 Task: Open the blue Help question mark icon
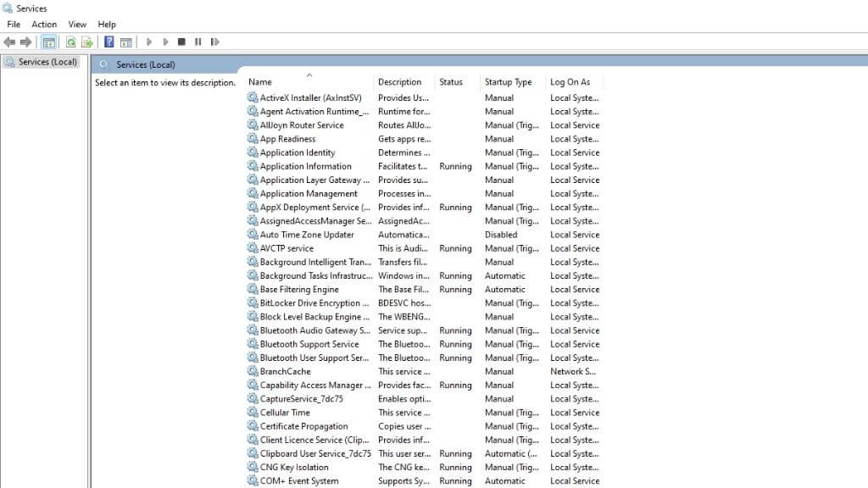[x=108, y=42]
